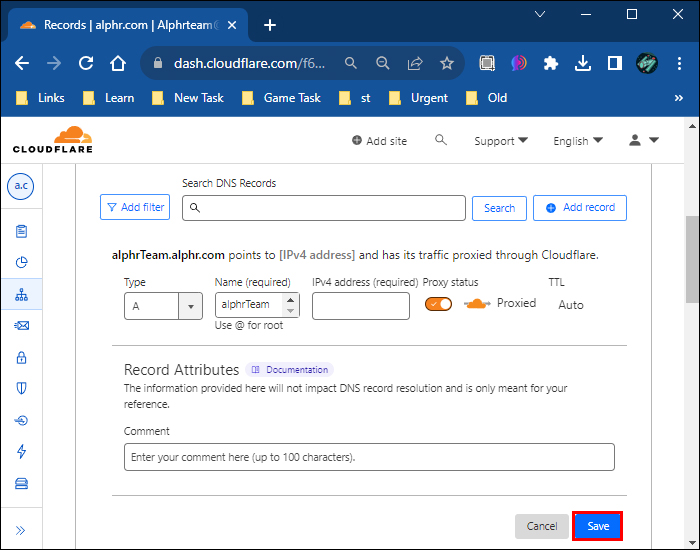
Task: Open the English language dropdown
Action: [x=578, y=141]
